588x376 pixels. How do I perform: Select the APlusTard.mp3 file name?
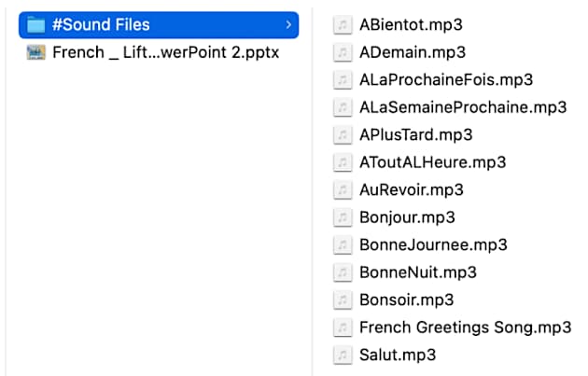click(415, 135)
